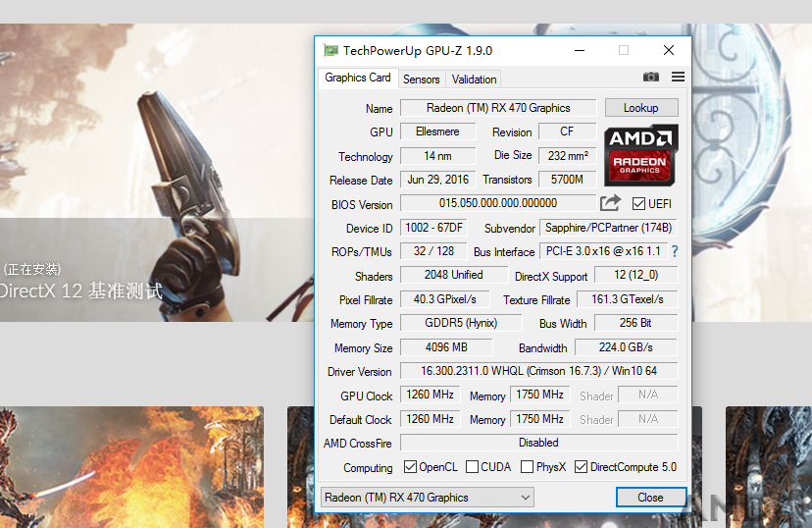Click the GPU-Z title bar app icon
812x528 pixels.
(x=330, y=50)
